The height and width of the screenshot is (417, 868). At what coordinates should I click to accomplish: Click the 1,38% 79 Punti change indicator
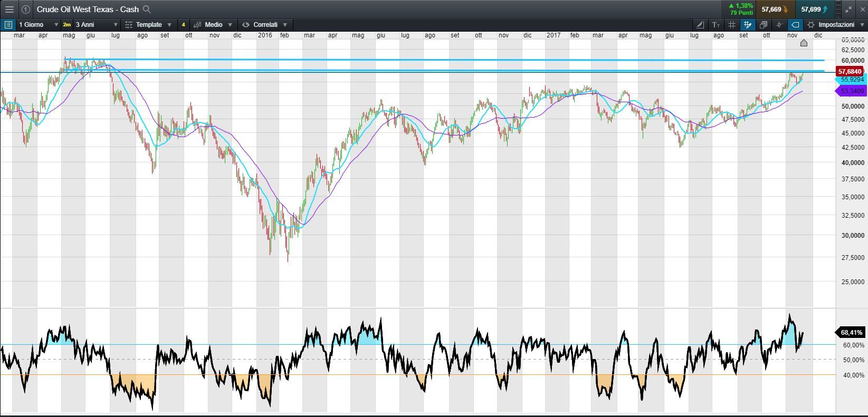[x=741, y=9]
